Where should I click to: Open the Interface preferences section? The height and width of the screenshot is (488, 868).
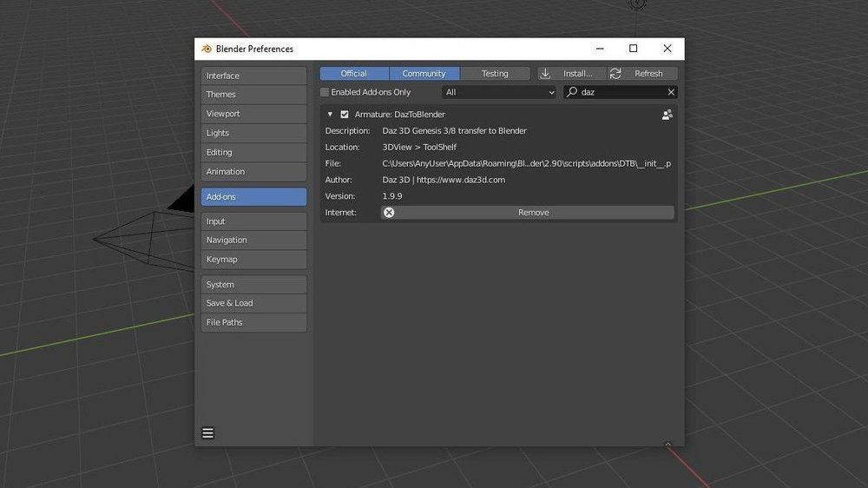[x=253, y=76]
